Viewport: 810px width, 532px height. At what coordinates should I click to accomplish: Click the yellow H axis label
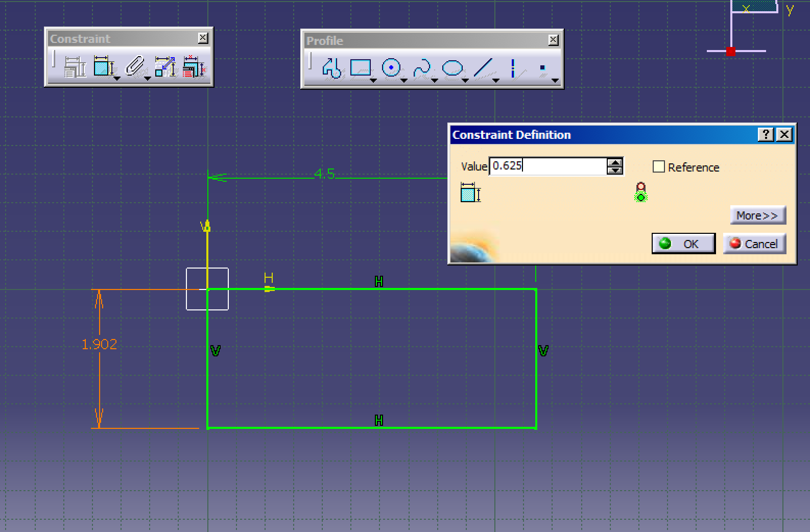click(x=269, y=278)
